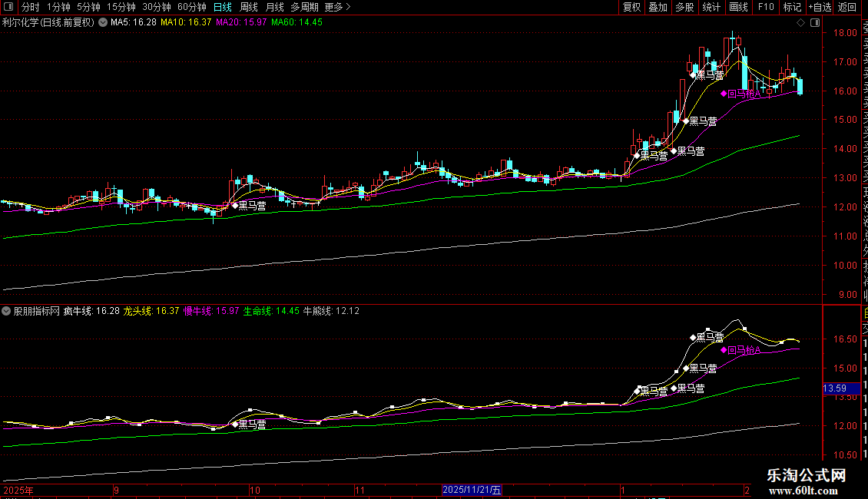Click the 回马枪A marker in indicator panel

(x=740, y=350)
